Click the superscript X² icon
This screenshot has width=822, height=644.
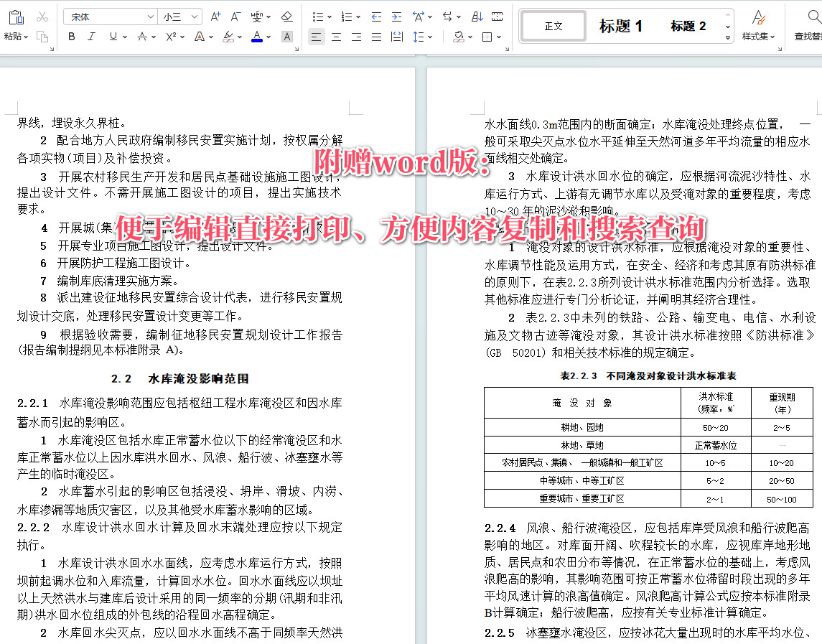coord(171,36)
